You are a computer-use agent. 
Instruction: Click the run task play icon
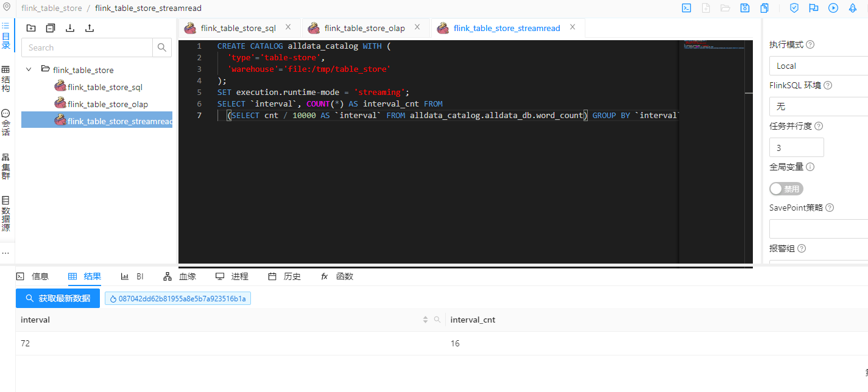pyautogui.click(x=833, y=8)
